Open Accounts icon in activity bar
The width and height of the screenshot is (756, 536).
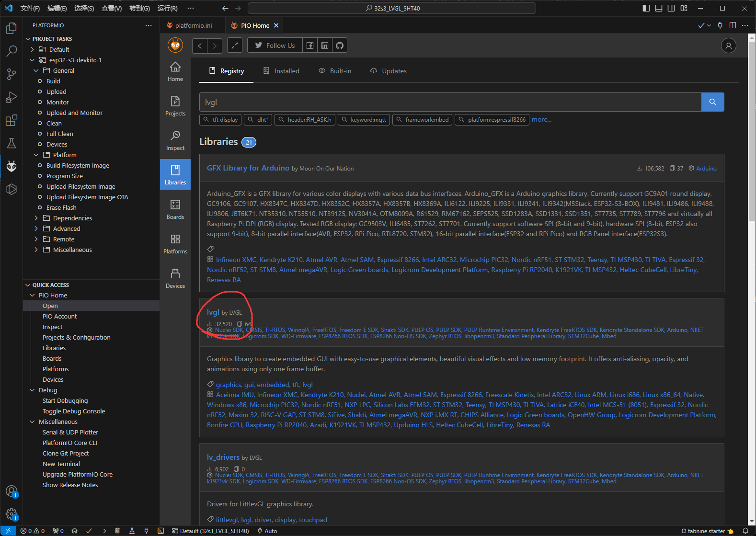tap(11, 491)
